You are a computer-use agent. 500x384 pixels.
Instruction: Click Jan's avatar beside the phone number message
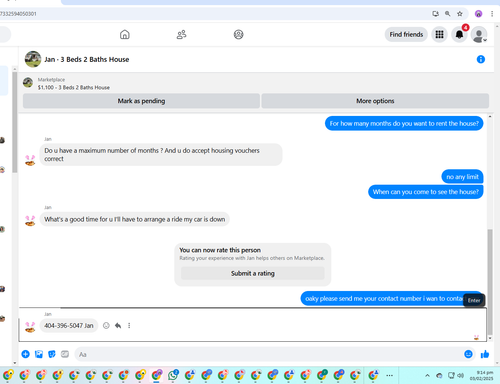pos(30,327)
